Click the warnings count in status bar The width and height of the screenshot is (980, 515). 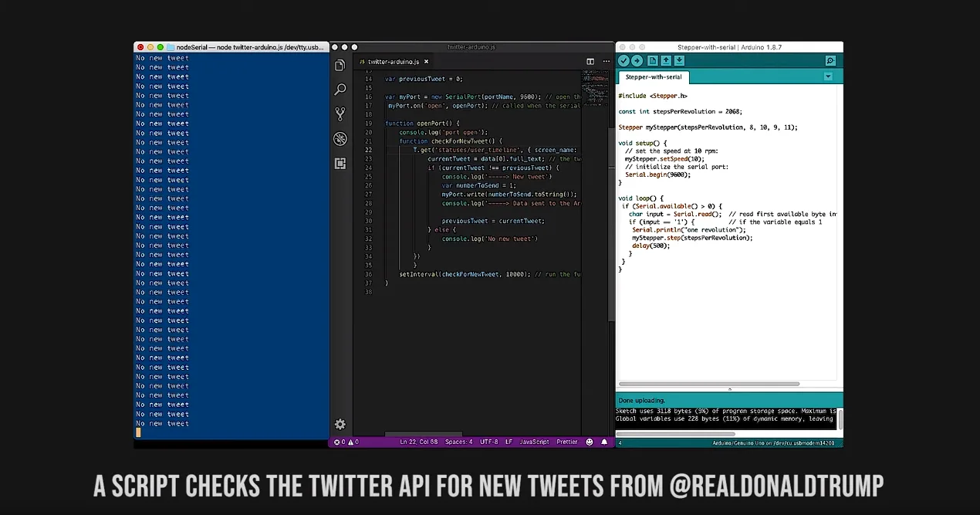pyautogui.click(x=353, y=442)
